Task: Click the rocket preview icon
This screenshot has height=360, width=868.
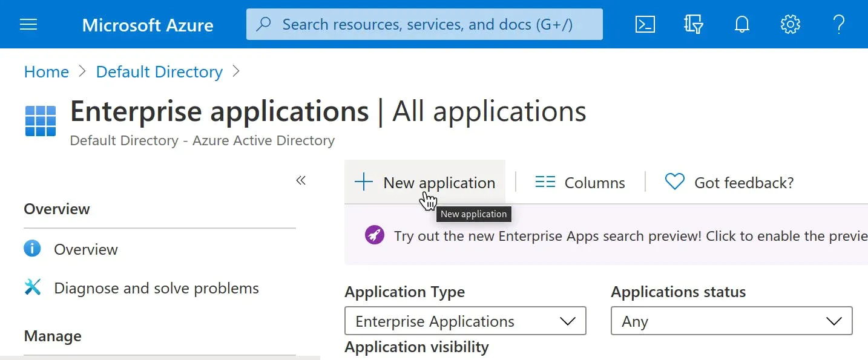Action: (x=375, y=235)
